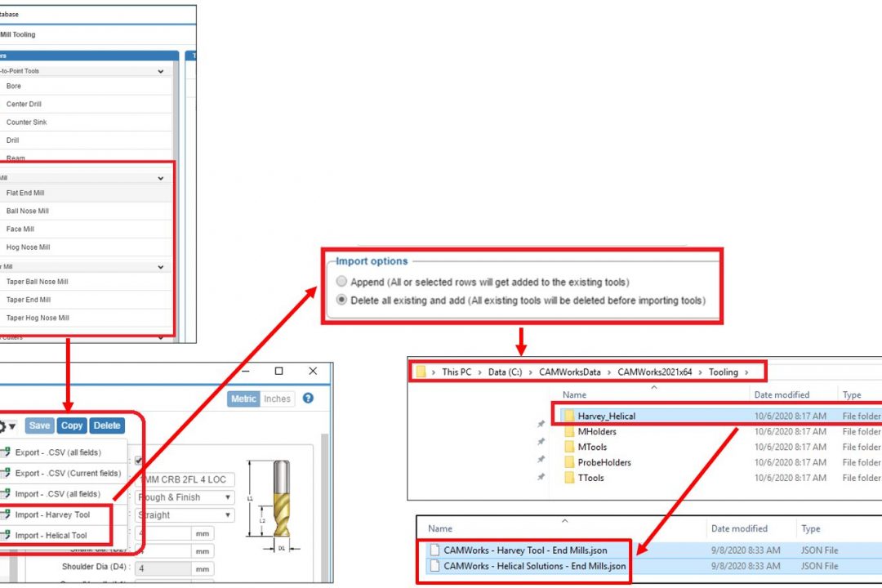Navigate to CAMWorks2021x64 in breadcrumb
Screen dimensions: 882x588
point(654,372)
